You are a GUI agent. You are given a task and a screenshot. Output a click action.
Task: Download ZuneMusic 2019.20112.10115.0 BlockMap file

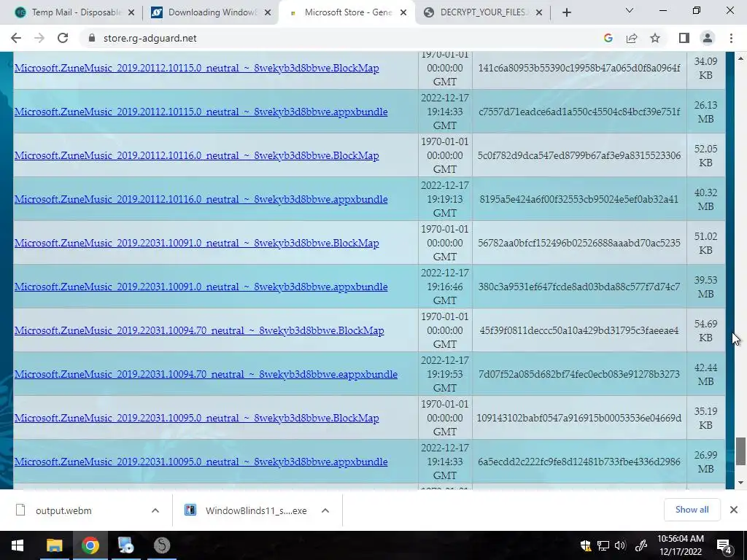click(197, 68)
